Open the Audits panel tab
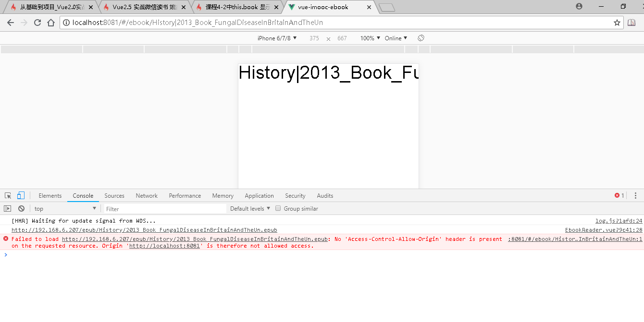This screenshot has width=644, height=322. pos(325,195)
